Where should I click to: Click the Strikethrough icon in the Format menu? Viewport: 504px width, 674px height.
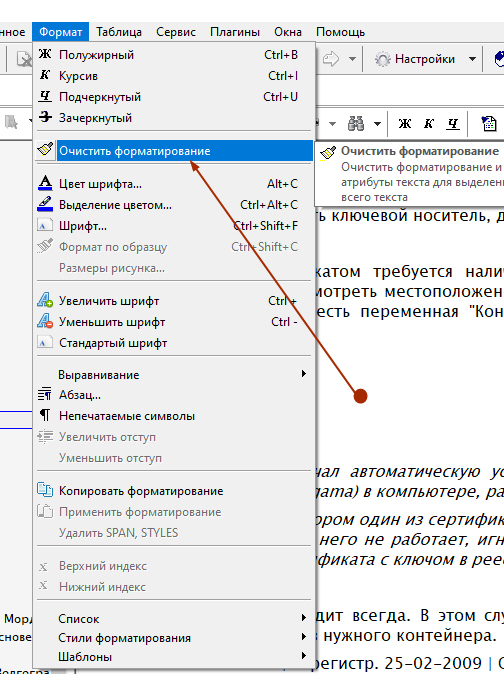coord(45,117)
